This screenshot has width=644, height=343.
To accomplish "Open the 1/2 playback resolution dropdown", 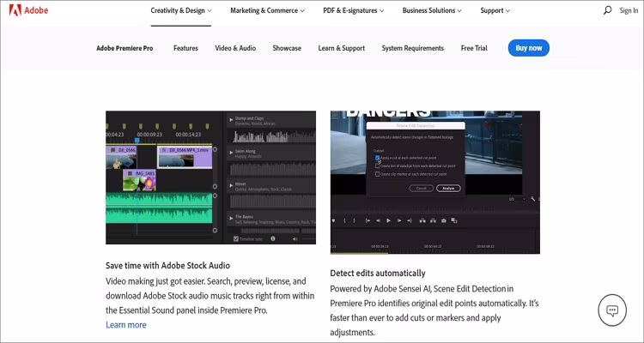I will tap(517, 199).
